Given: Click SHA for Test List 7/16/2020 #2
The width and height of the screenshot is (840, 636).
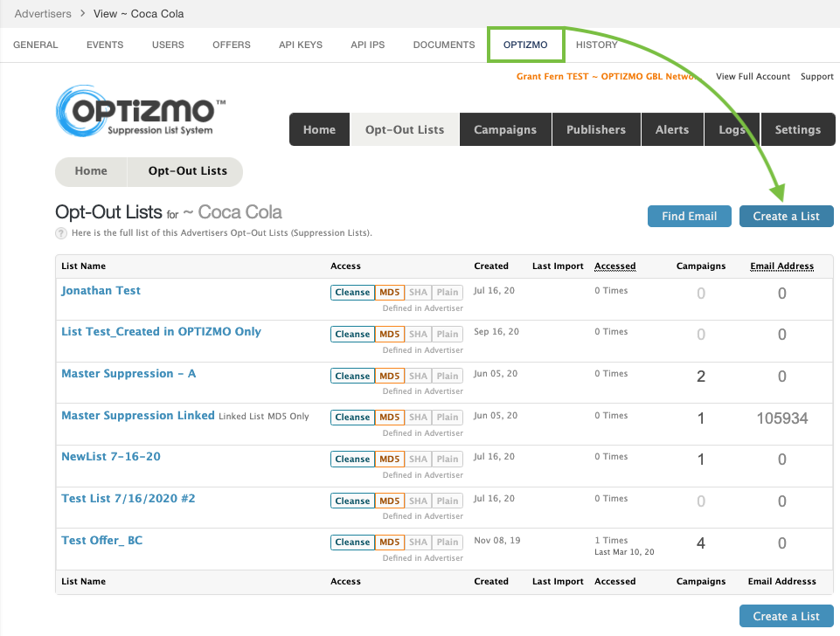Looking at the screenshot, I should click(418, 501).
